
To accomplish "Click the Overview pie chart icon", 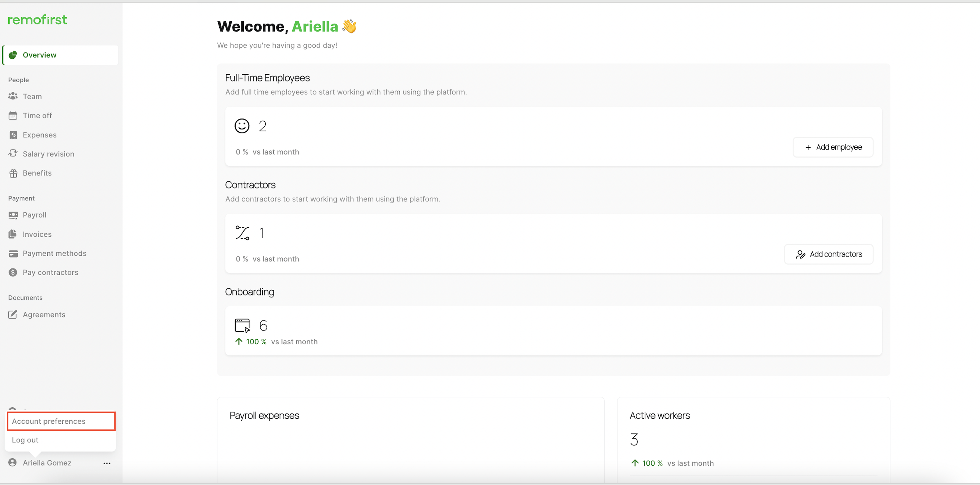I will 13,55.
